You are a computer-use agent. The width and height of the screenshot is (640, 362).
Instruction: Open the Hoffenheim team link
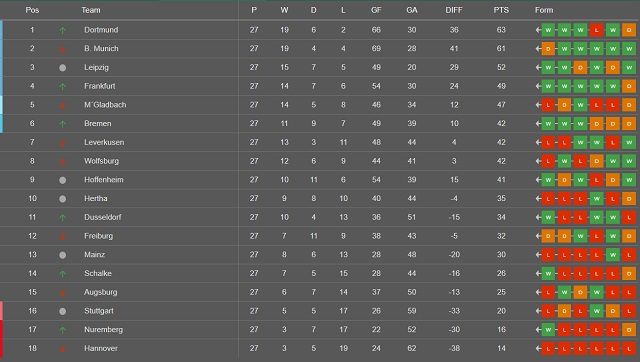tap(104, 180)
